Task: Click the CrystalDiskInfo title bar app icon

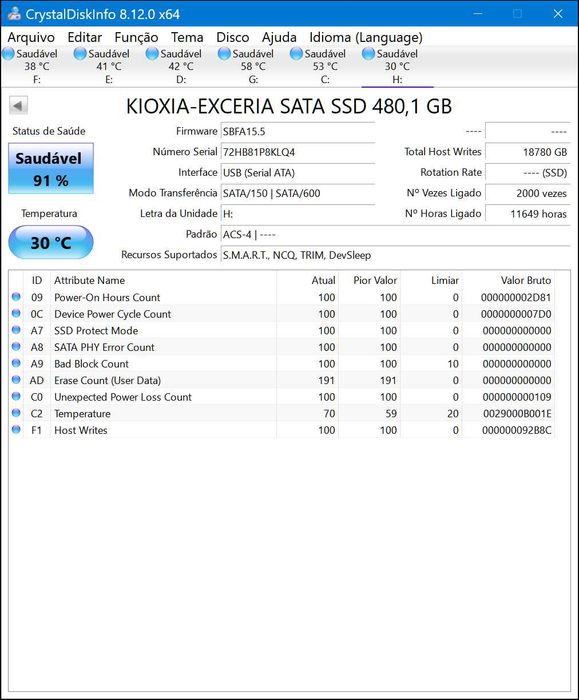Action: pos(14,13)
